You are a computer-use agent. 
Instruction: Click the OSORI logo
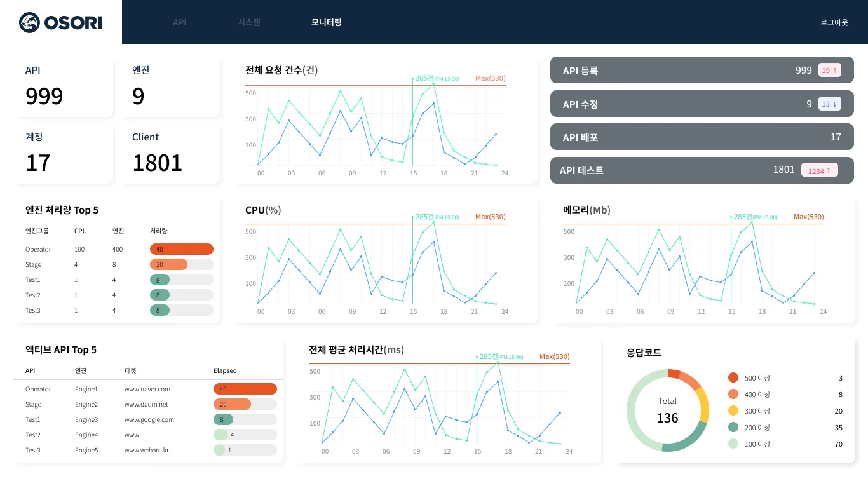point(60,22)
